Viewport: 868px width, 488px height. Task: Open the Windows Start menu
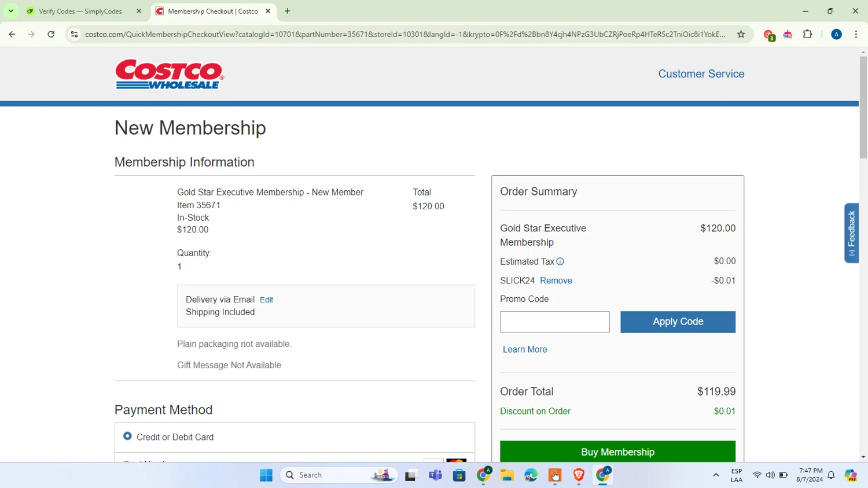(x=266, y=475)
